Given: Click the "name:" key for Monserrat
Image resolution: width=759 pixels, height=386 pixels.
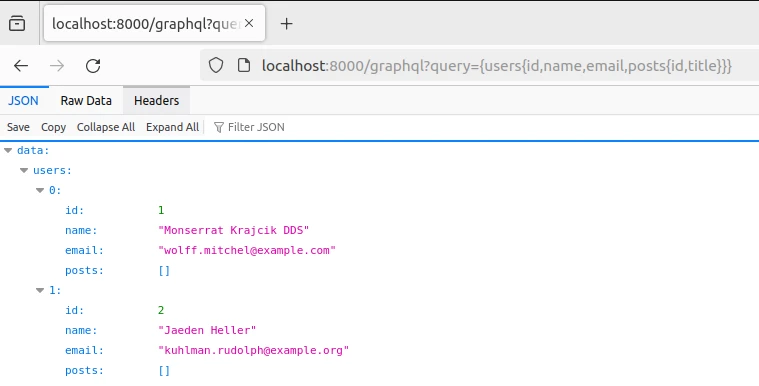Looking at the screenshot, I should coord(81,231).
